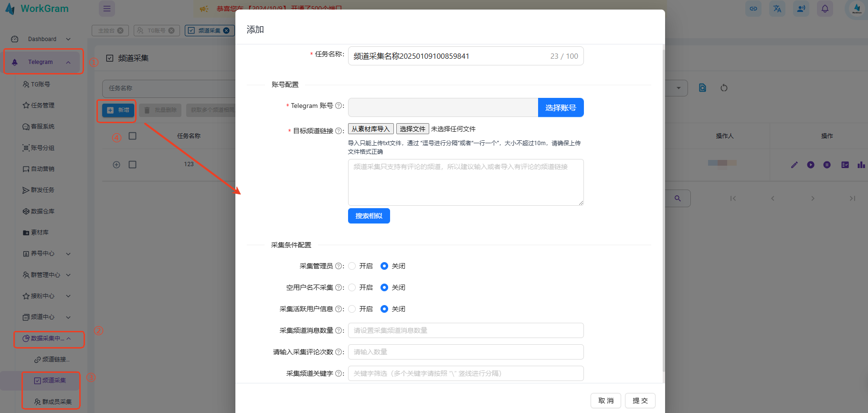Screen dimensions: 868x413
Task: Click the statistics bar chart icon
Action: pyautogui.click(x=861, y=165)
